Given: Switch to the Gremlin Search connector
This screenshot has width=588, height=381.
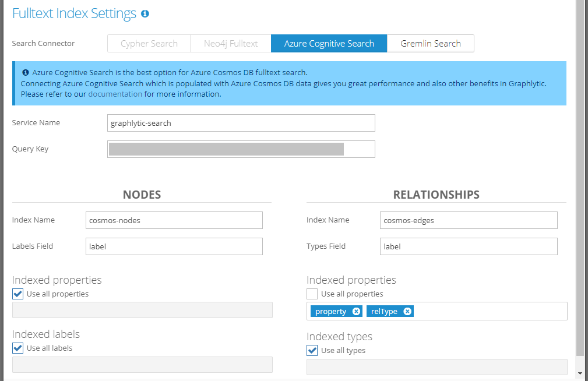Looking at the screenshot, I should 431,44.
